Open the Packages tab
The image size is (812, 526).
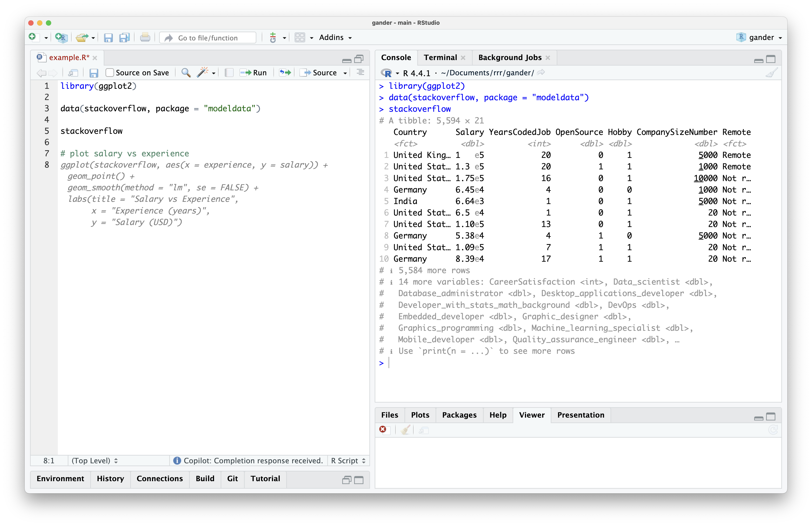pyautogui.click(x=459, y=415)
